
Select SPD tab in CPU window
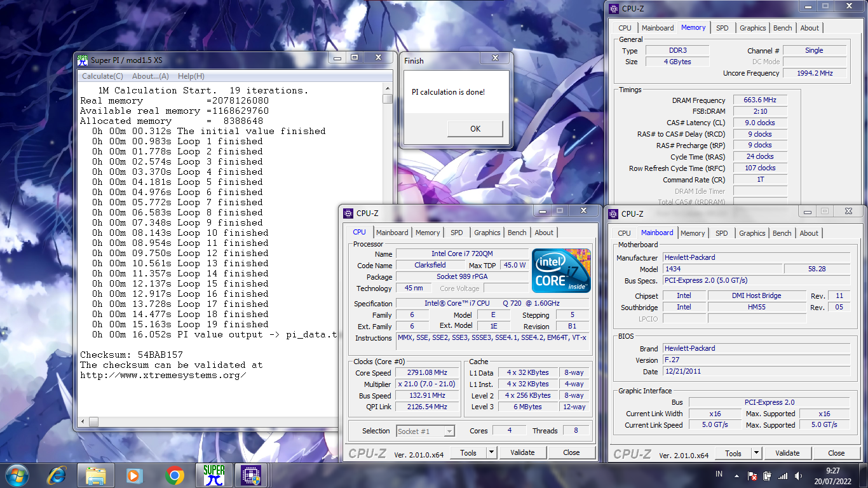point(457,233)
